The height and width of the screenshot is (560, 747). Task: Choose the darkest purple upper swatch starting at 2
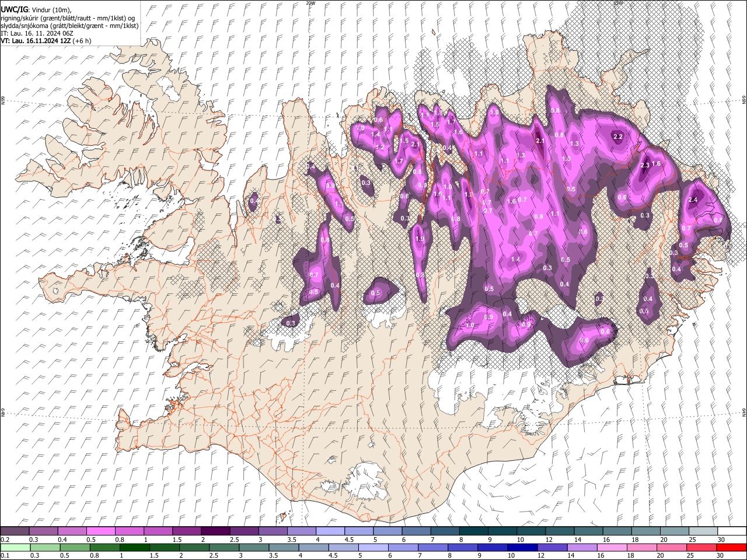click(215, 531)
